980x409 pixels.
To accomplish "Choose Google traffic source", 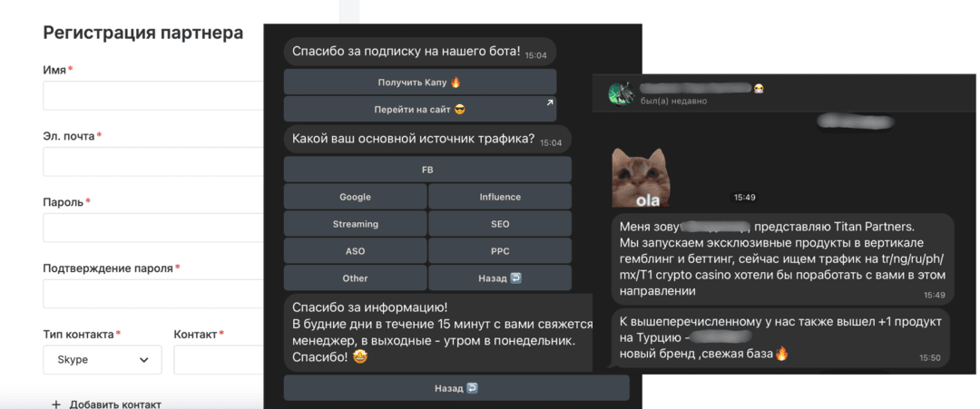I will (x=355, y=197).
